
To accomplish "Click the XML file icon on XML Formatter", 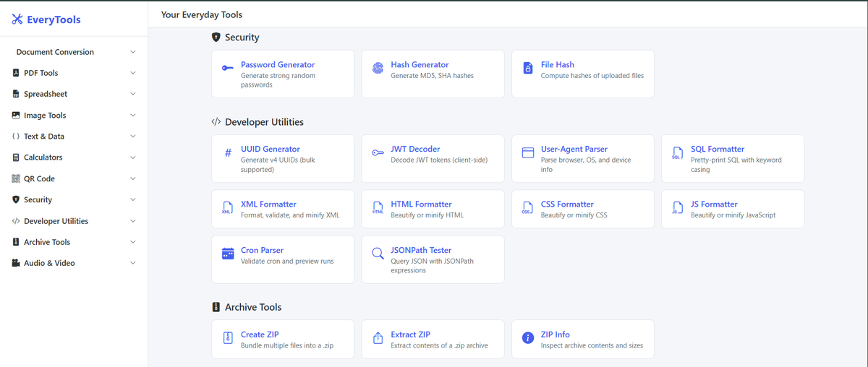I will [x=227, y=208].
